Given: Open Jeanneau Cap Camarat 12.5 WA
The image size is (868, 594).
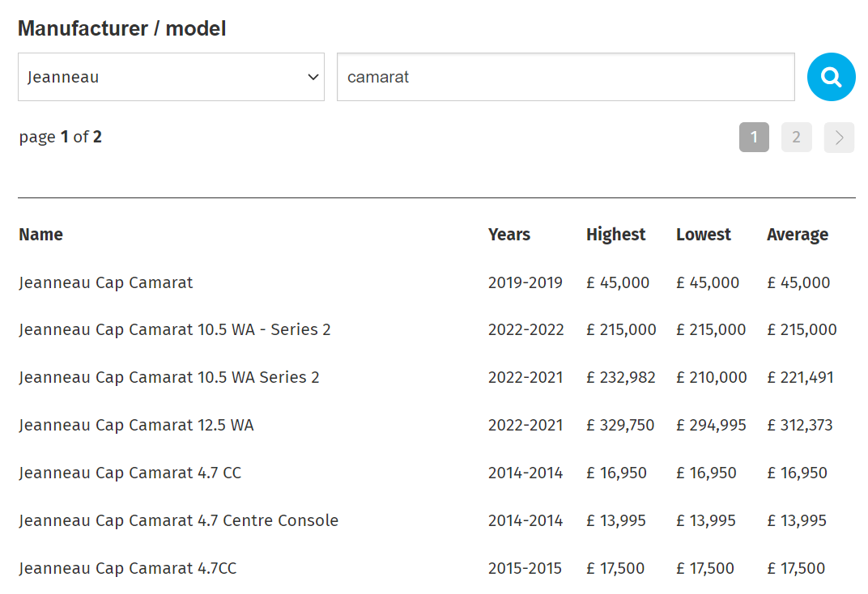Looking at the screenshot, I should click(136, 425).
